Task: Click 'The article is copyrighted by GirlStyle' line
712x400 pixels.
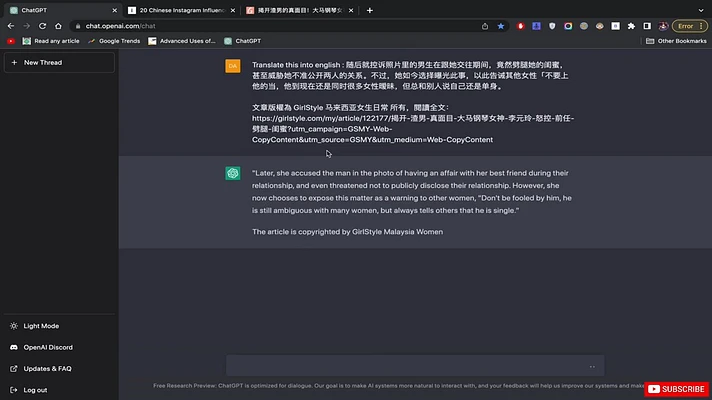Action: click(347, 232)
